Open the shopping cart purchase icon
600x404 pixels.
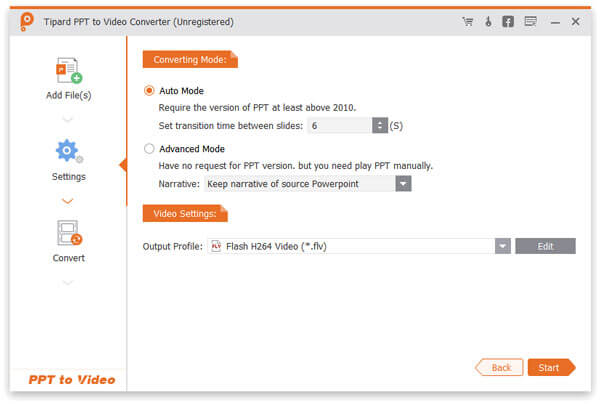[468, 21]
